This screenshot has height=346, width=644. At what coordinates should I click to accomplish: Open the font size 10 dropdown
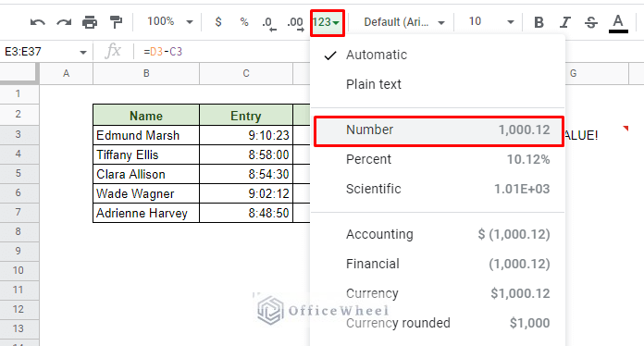[491, 22]
